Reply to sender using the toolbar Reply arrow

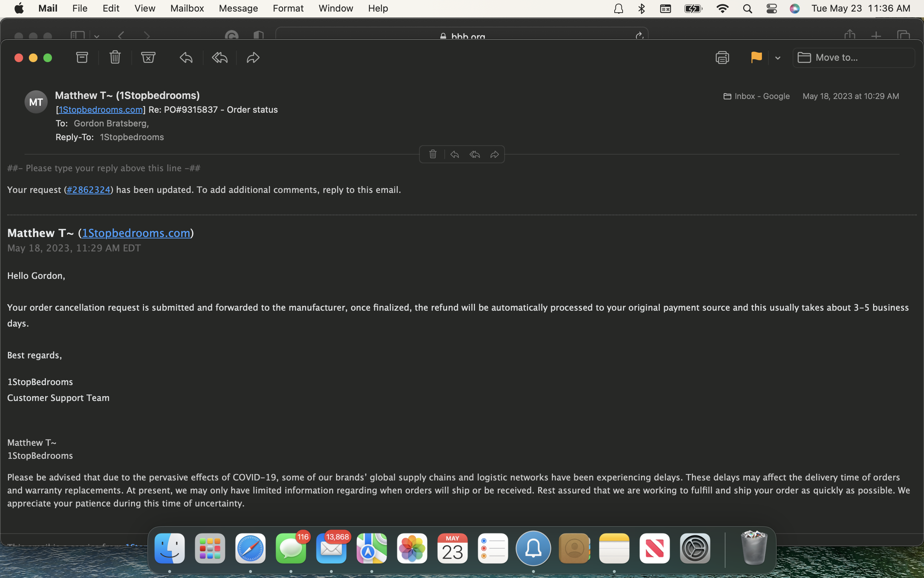coord(186,58)
